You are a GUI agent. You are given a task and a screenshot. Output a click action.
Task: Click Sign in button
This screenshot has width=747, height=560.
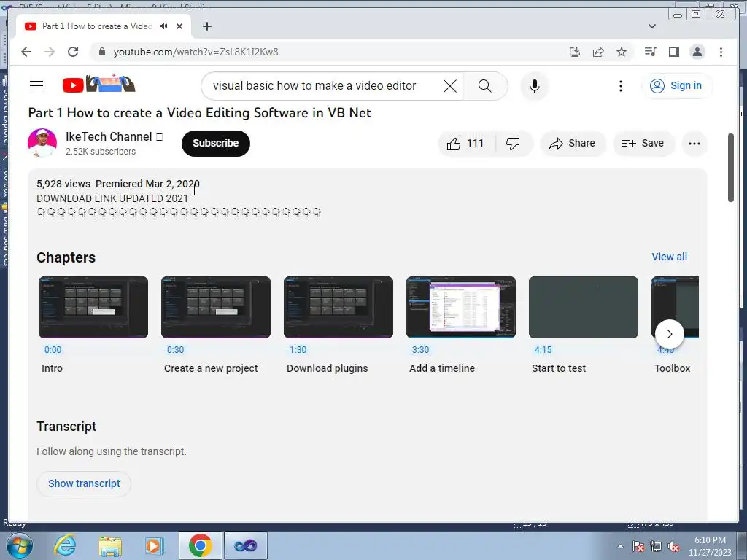[x=677, y=86]
